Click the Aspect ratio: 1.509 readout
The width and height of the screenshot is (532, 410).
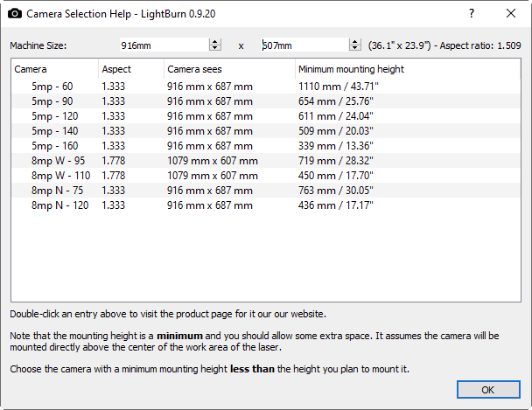click(x=480, y=45)
